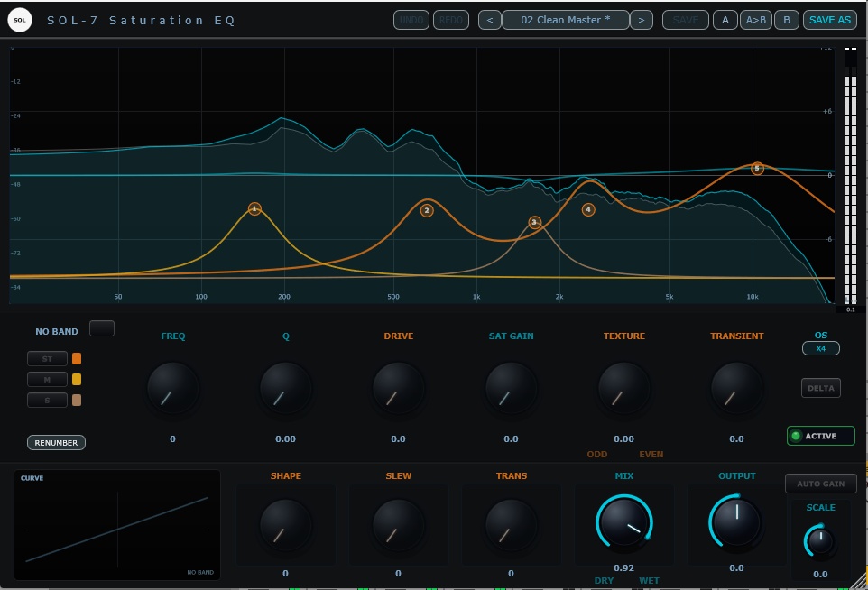Click the ODD texture label
The image size is (868, 590).
coord(597,455)
